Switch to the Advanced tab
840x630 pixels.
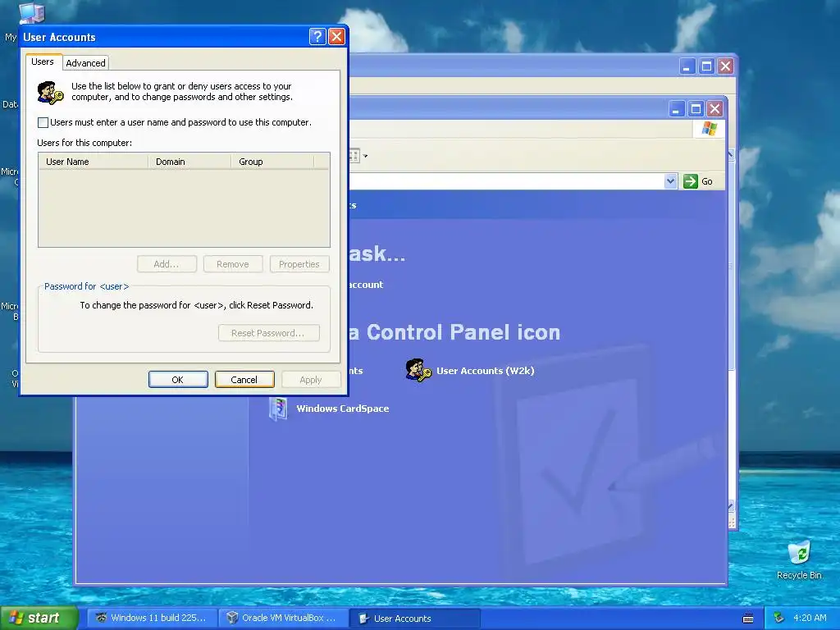pos(85,62)
